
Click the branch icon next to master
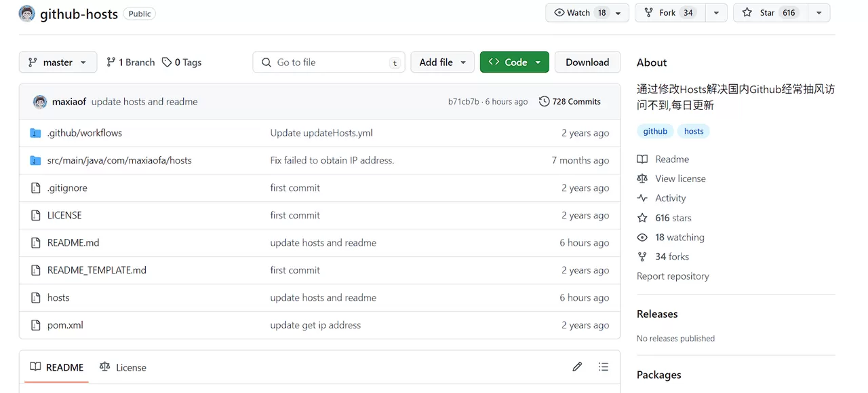tap(32, 62)
